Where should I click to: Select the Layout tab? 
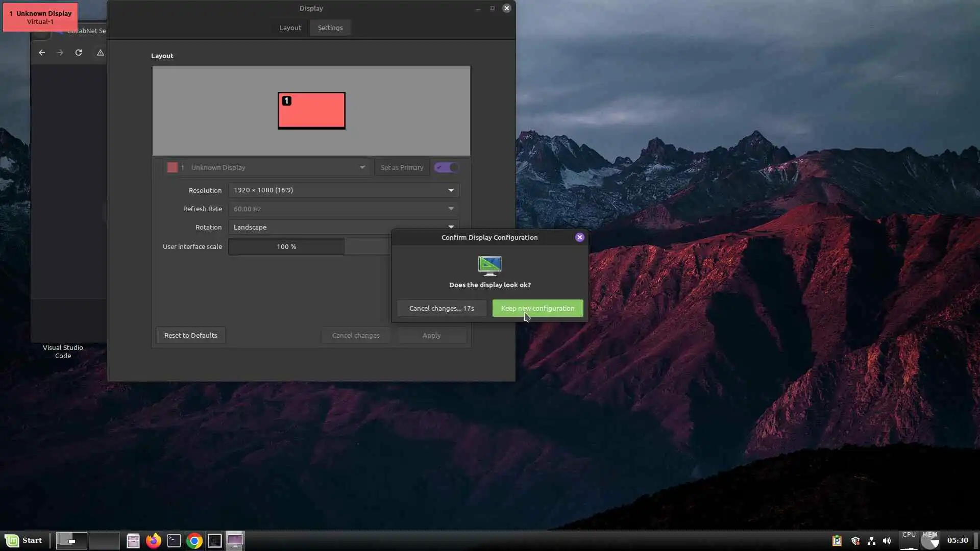pyautogui.click(x=290, y=28)
